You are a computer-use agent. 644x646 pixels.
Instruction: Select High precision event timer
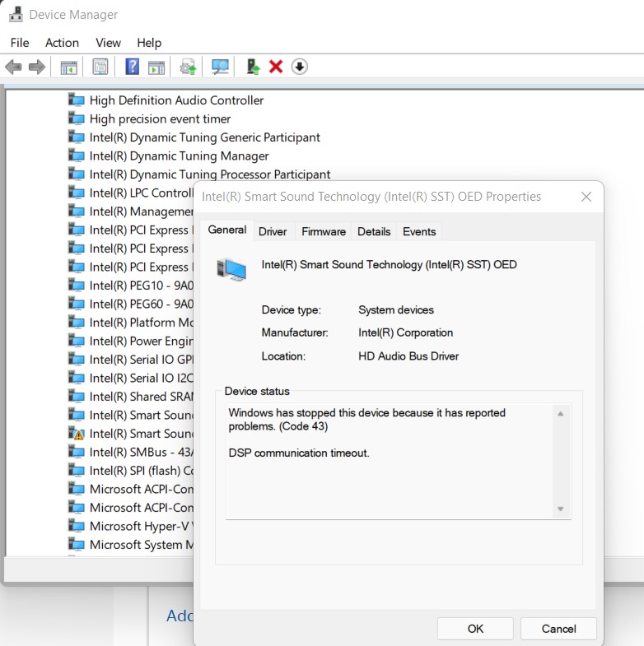pos(160,119)
